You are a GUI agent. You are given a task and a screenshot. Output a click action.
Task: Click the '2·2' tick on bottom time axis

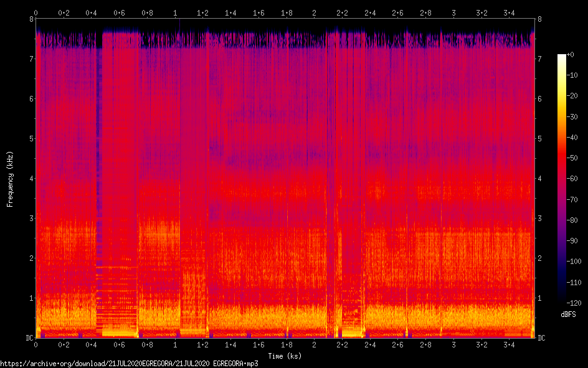[342, 344]
